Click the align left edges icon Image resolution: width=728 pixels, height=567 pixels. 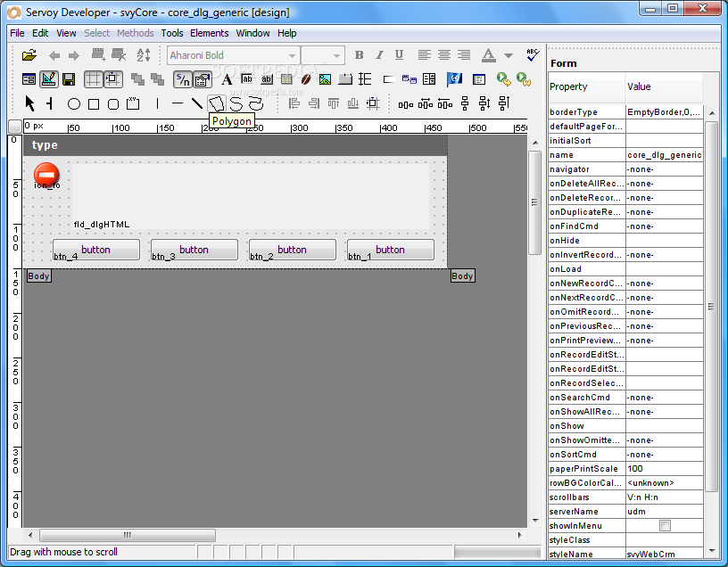pos(294,103)
